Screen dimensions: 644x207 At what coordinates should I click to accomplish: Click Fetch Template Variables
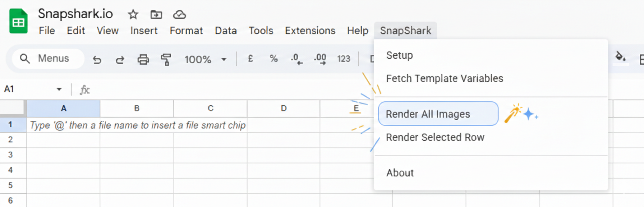click(445, 78)
